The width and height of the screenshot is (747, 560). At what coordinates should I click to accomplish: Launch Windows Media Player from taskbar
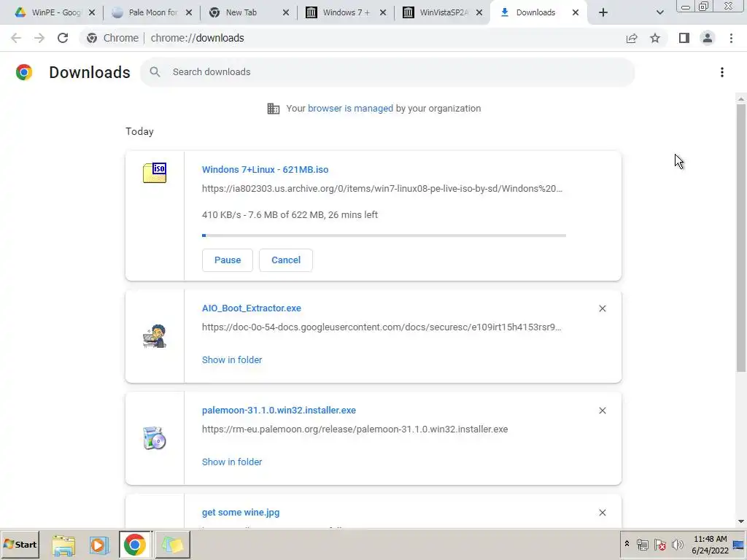coord(99,545)
